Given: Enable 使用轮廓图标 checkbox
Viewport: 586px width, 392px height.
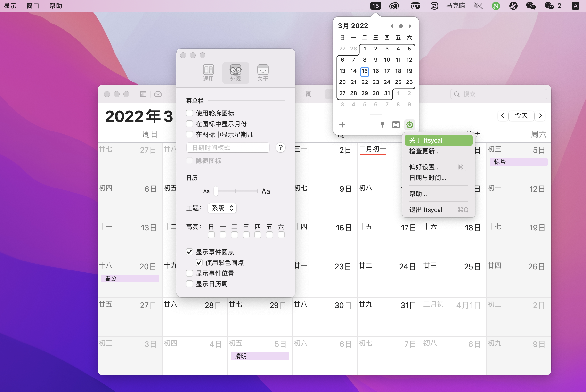Looking at the screenshot, I should pos(189,113).
